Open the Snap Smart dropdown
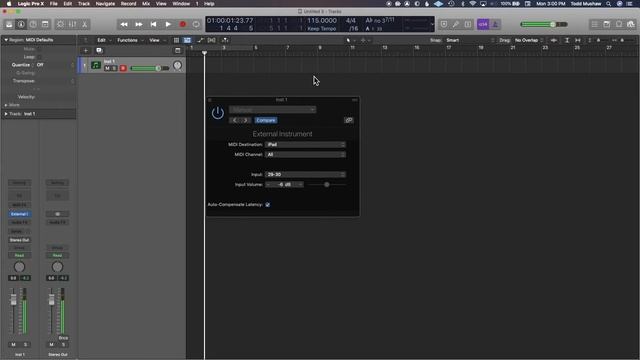The width and height of the screenshot is (640, 360). point(469,40)
